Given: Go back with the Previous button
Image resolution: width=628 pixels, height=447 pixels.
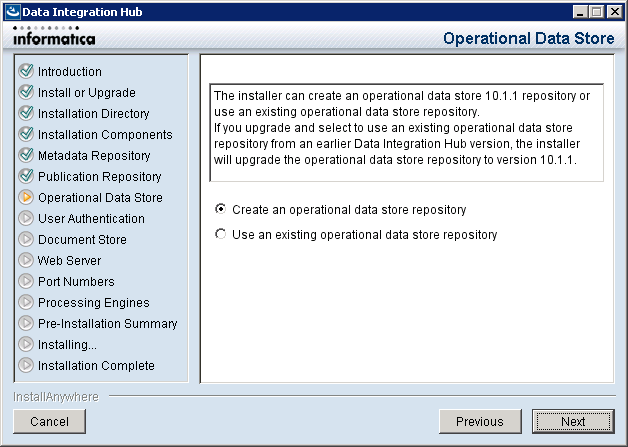Looking at the screenshot, I should point(480,421).
